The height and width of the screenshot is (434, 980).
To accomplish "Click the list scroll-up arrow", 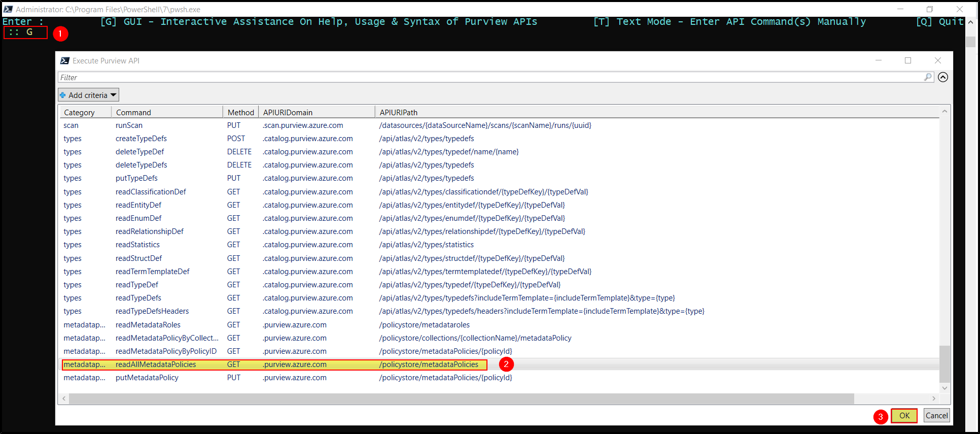I will 944,111.
